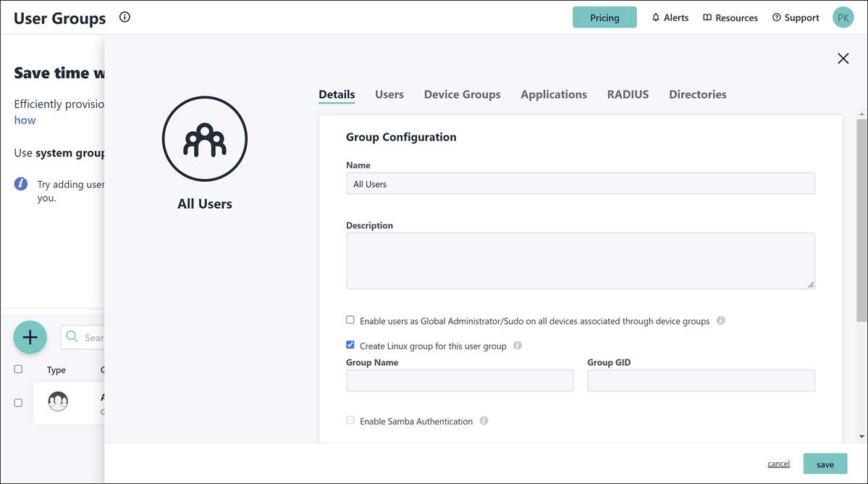This screenshot has width=868, height=484.
Task: Select the user group thumbnail in the list
Action: coord(58,401)
